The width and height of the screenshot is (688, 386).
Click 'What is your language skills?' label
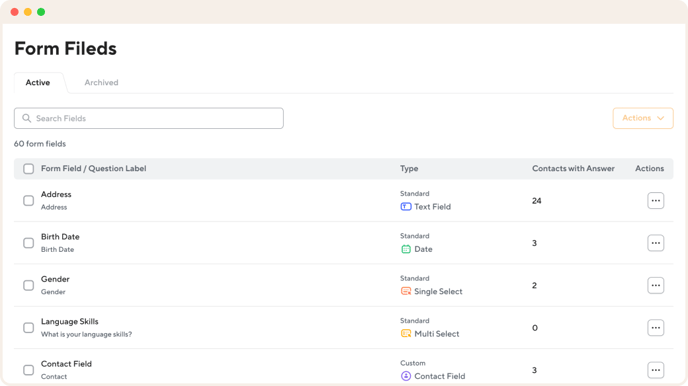pos(86,334)
